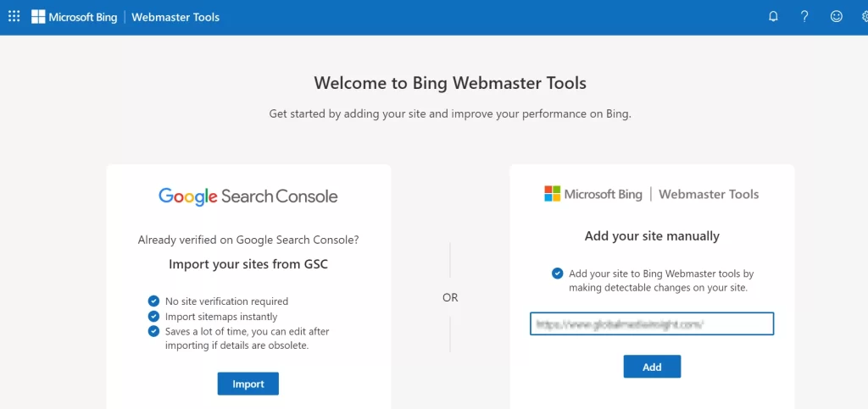Click the Add your site manually heading
The width and height of the screenshot is (868, 409).
[651, 236]
